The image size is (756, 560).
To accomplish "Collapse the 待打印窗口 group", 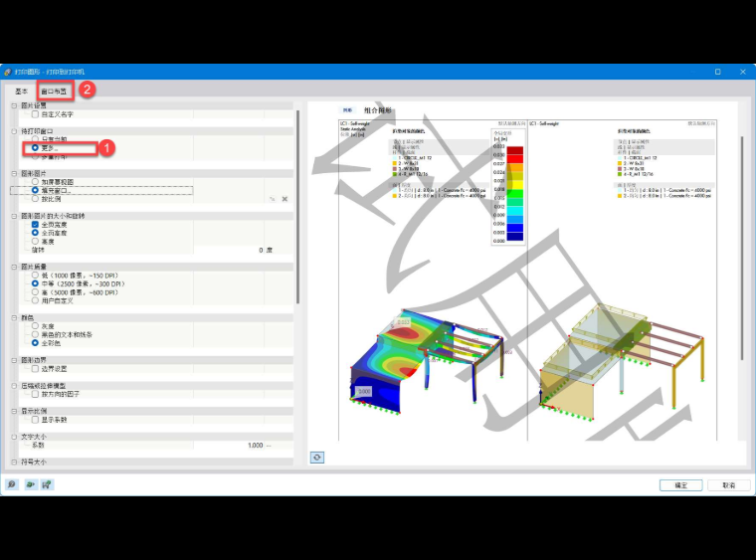I will pos(14,131).
